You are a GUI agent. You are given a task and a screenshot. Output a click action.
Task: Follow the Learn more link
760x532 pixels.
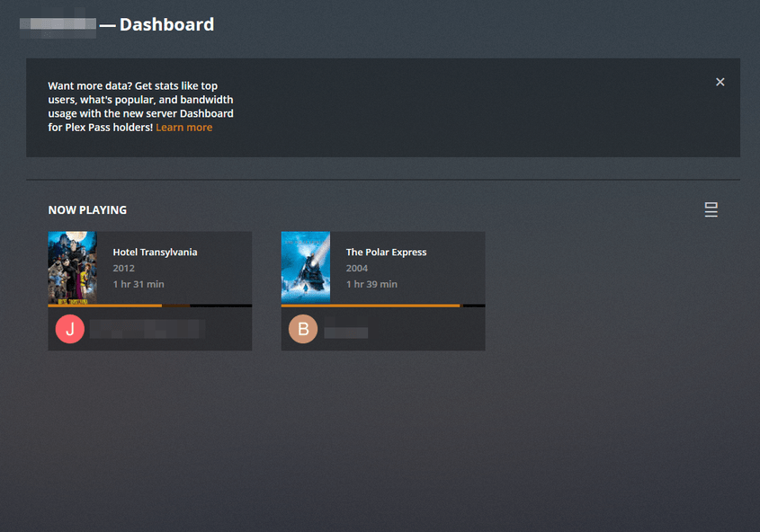click(184, 128)
